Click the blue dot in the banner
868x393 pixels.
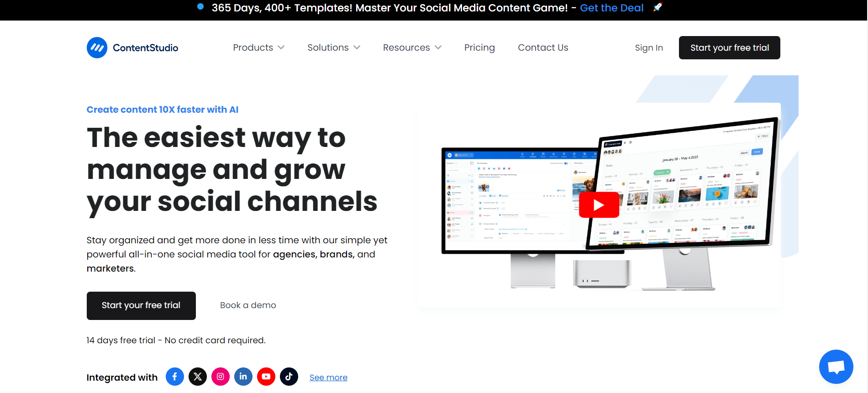click(x=200, y=7)
